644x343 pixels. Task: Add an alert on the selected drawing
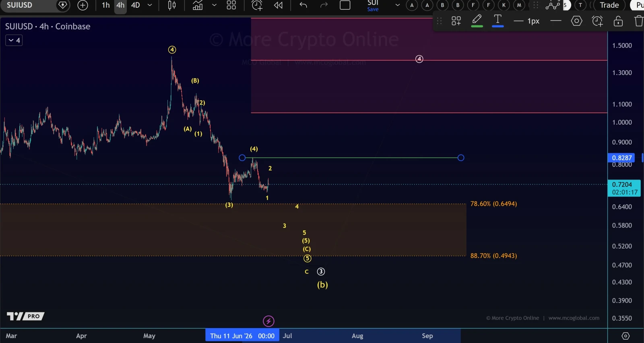click(597, 21)
